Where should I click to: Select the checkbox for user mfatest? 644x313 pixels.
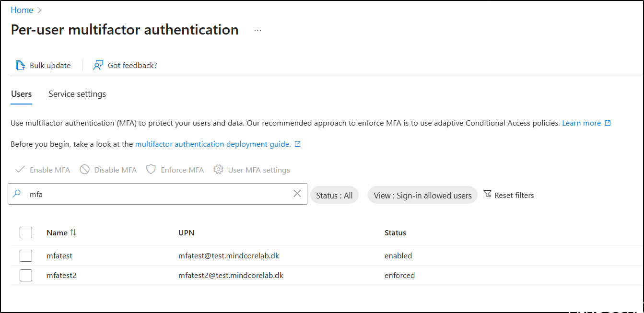click(x=26, y=255)
